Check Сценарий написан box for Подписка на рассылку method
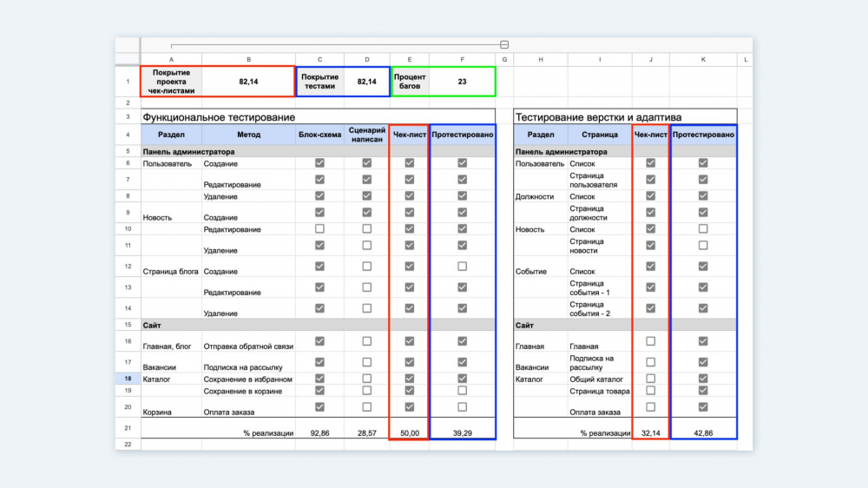The image size is (868, 488). 366,362
